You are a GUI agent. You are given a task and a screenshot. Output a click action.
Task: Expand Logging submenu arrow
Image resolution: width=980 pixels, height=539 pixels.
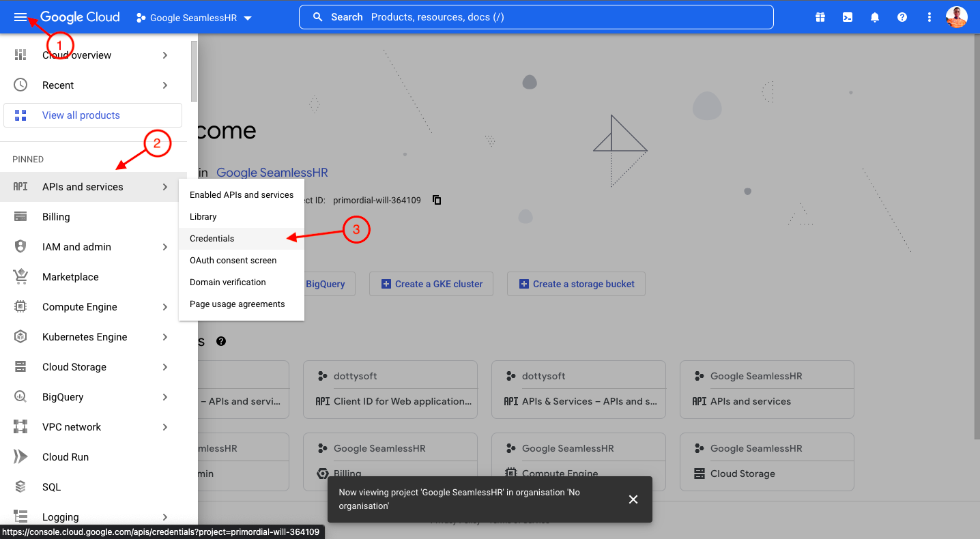[x=165, y=517]
